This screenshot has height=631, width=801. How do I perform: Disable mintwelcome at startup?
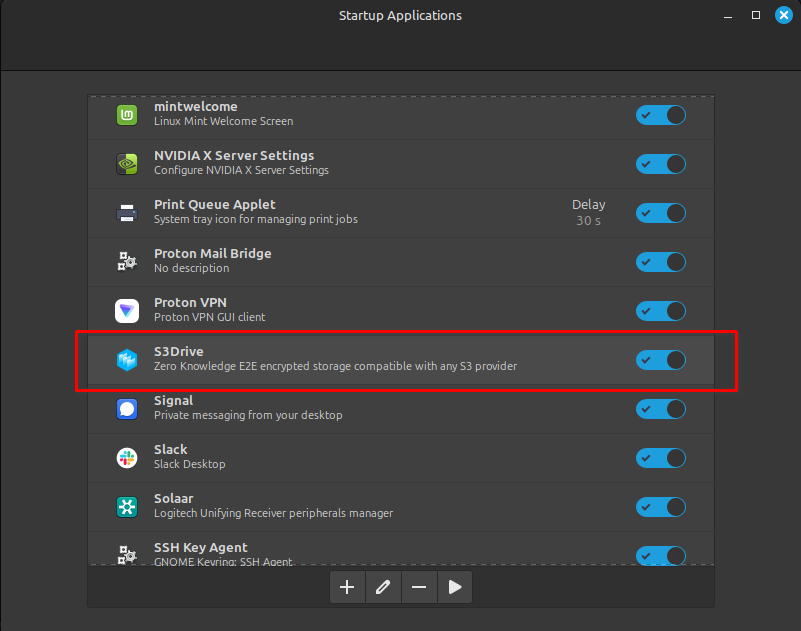click(x=661, y=115)
